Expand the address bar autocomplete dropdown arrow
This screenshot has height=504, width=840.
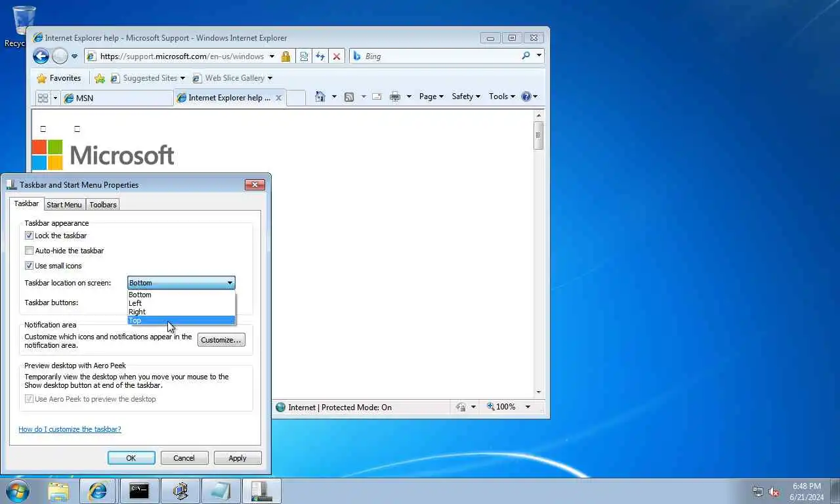pos(272,56)
